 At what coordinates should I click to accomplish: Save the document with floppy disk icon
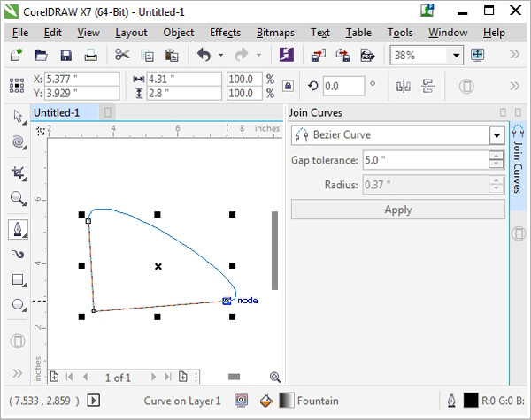click(x=65, y=55)
